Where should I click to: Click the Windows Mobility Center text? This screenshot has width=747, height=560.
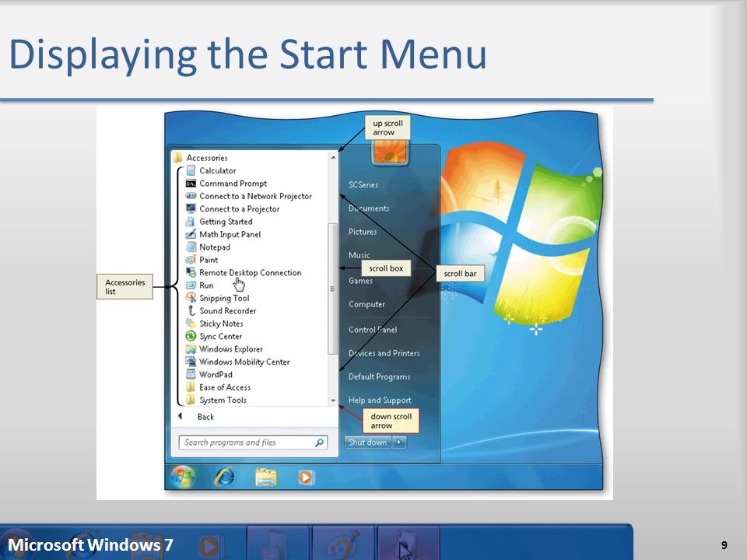pos(244,362)
